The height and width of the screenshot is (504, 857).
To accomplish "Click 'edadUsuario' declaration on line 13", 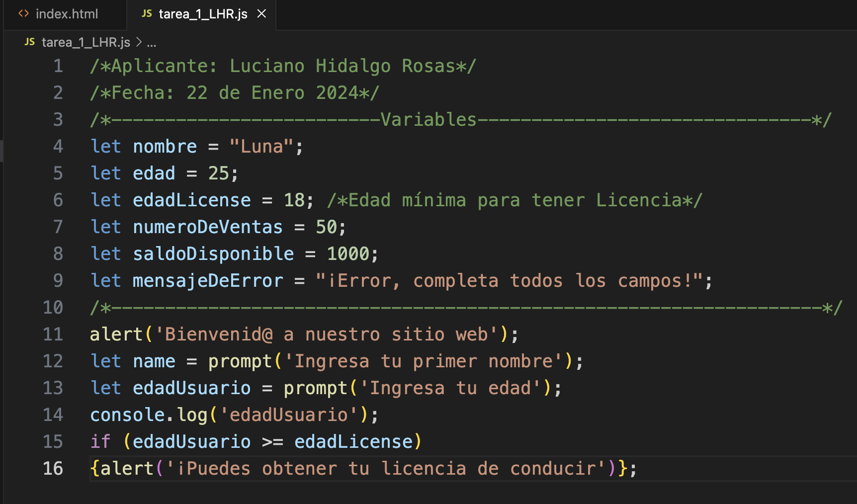I will [192, 388].
